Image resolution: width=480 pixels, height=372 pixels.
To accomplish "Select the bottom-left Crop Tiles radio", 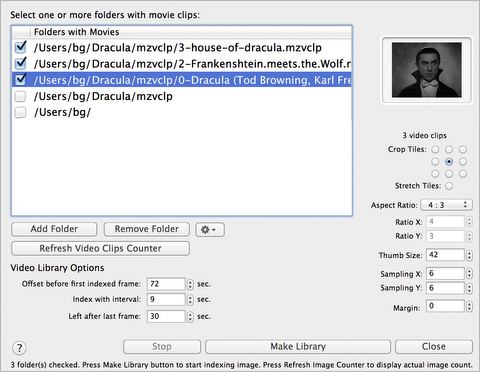I will (x=435, y=174).
